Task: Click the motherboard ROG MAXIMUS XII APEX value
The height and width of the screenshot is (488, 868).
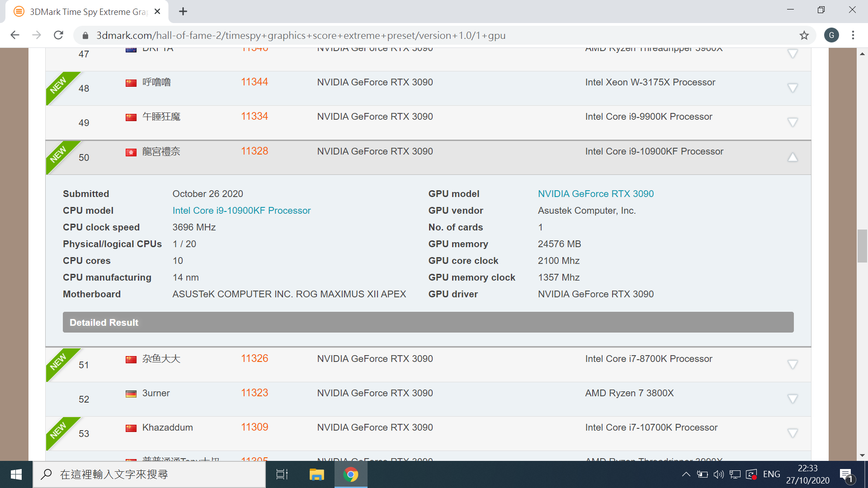Action: [289, 294]
